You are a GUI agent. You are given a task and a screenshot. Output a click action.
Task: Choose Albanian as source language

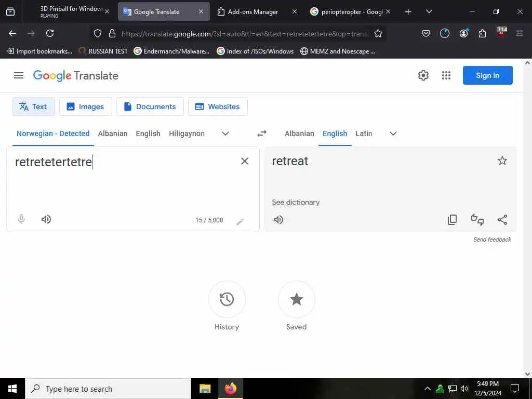(x=113, y=134)
